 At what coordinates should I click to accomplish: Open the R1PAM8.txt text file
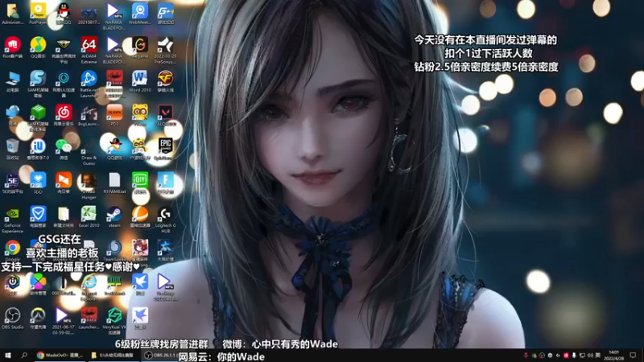click(114, 183)
